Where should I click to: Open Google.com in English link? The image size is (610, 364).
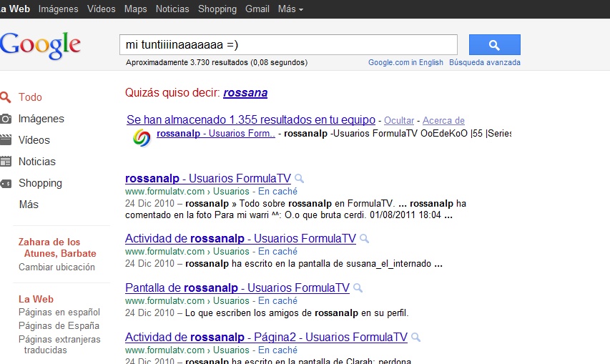pyautogui.click(x=405, y=62)
